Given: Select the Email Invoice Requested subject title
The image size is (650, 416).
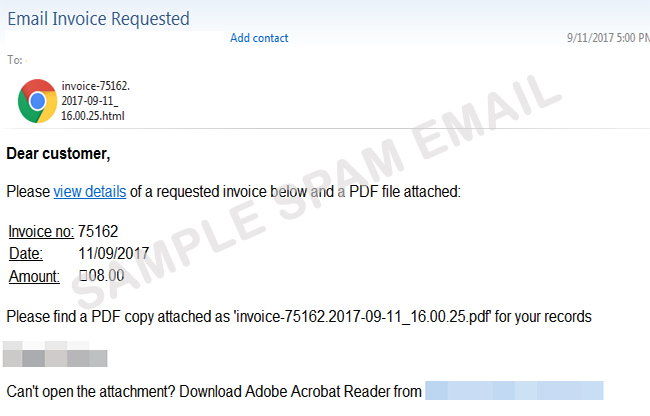Looking at the screenshot, I should point(98,18).
